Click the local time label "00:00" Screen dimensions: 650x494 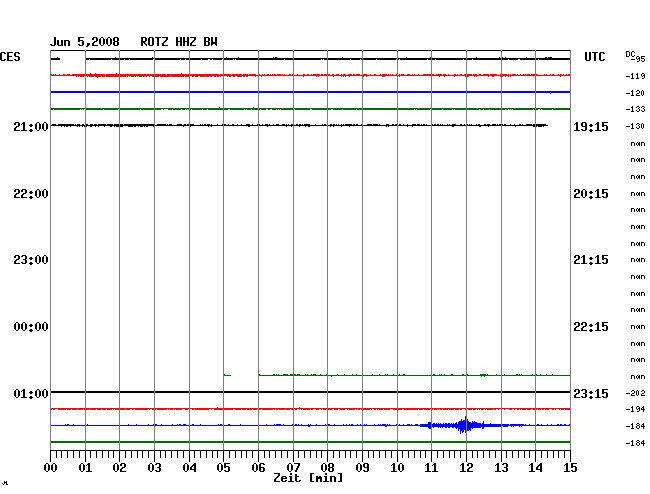31,327
